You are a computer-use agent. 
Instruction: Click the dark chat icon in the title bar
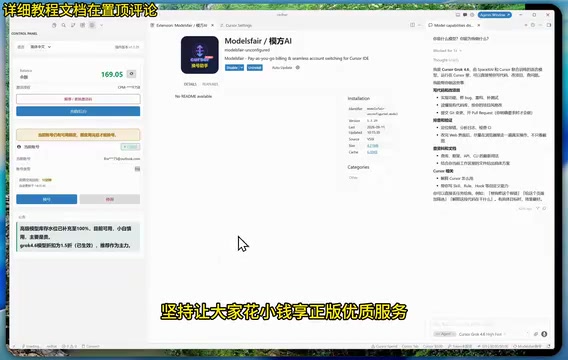pyautogui.click(x=465, y=15)
